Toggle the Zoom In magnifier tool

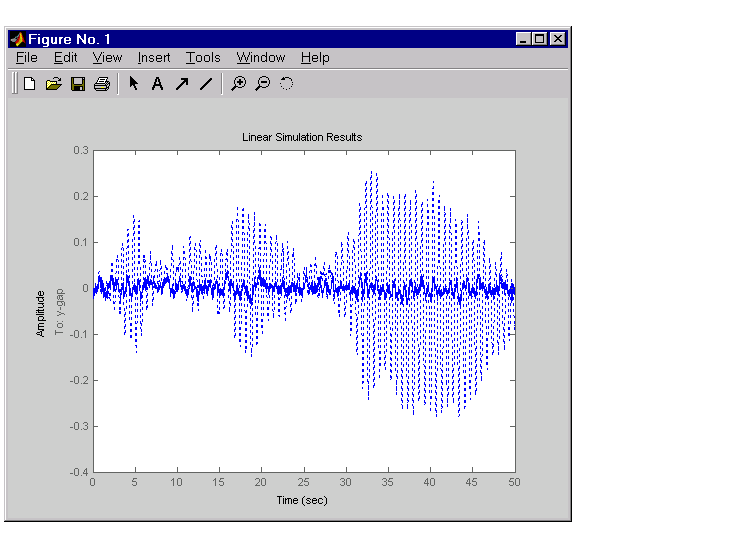pos(238,84)
